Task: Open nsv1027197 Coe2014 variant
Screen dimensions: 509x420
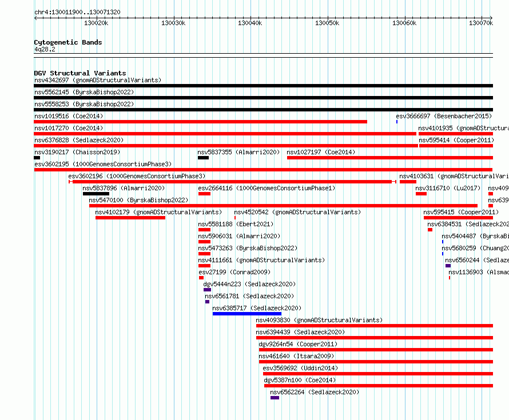Action: coord(321,152)
